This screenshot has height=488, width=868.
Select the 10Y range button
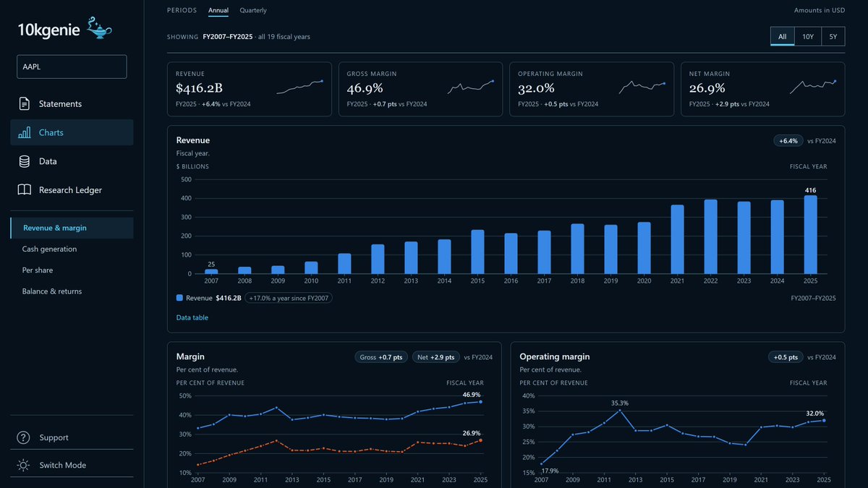(x=808, y=36)
